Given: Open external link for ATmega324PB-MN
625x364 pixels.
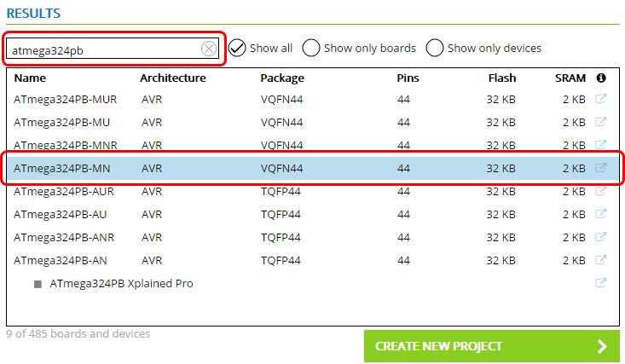Looking at the screenshot, I should 600,168.
